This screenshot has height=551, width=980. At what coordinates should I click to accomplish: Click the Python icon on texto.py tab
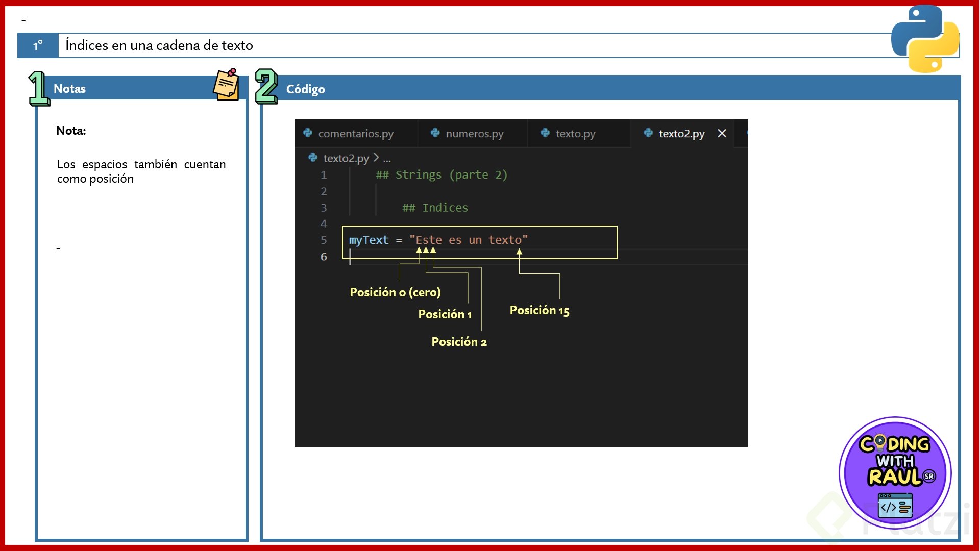[x=545, y=133]
